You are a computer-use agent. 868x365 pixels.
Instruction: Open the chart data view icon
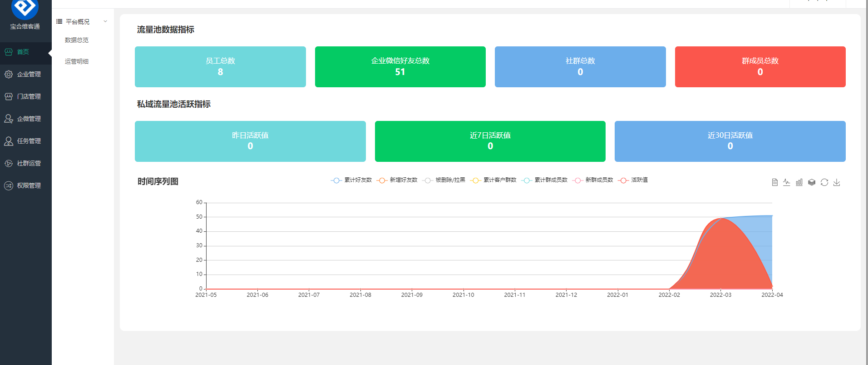click(x=774, y=182)
